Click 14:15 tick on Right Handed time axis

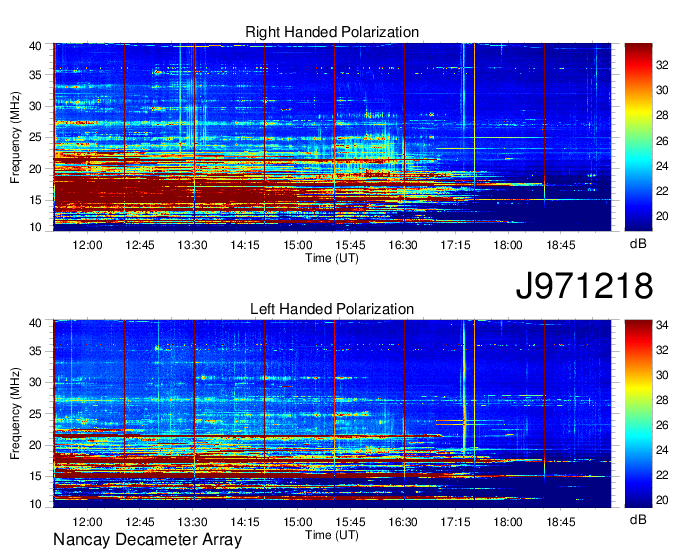point(245,245)
